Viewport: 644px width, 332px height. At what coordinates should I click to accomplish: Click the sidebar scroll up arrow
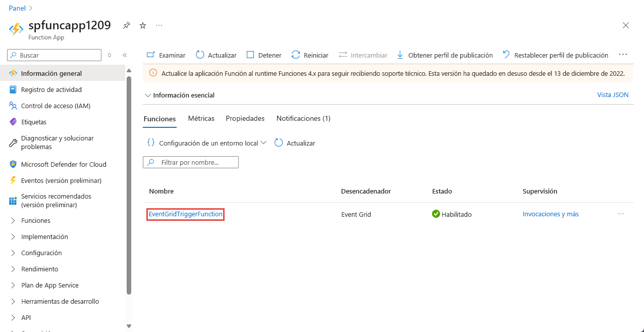click(129, 70)
